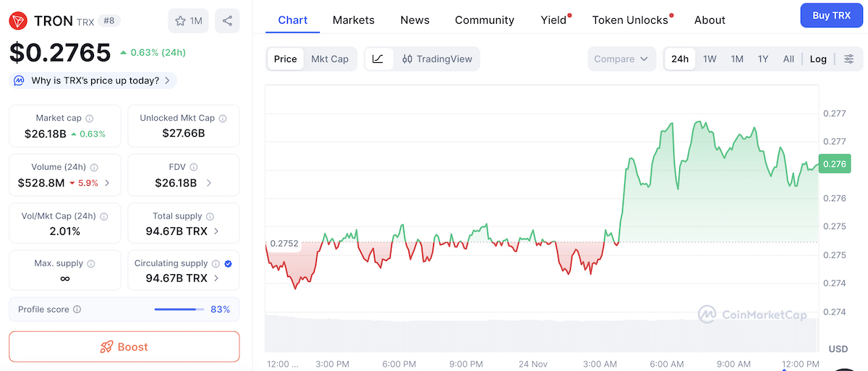Click the Circulating supply info icon
The image size is (868, 371).
pos(216,264)
